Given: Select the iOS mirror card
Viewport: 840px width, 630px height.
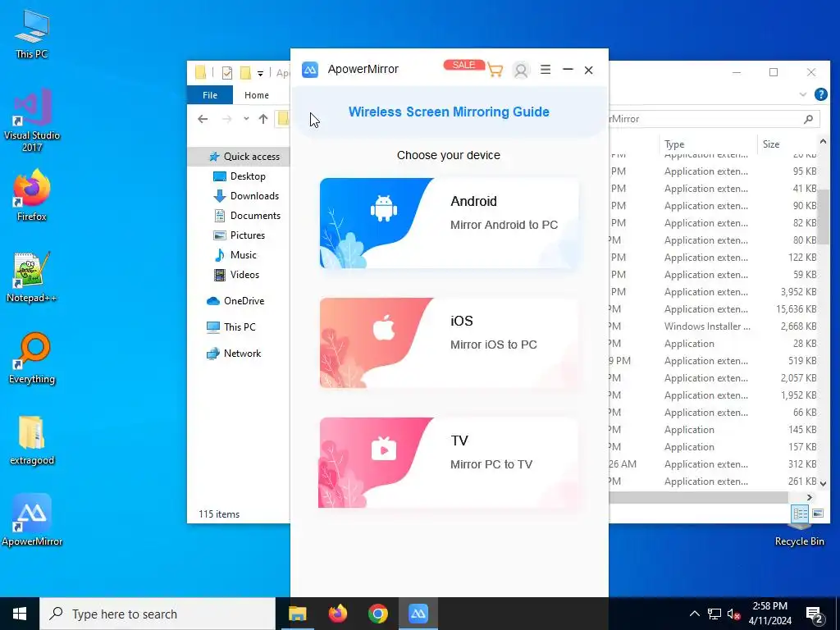Looking at the screenshot, I should [449, 343].
